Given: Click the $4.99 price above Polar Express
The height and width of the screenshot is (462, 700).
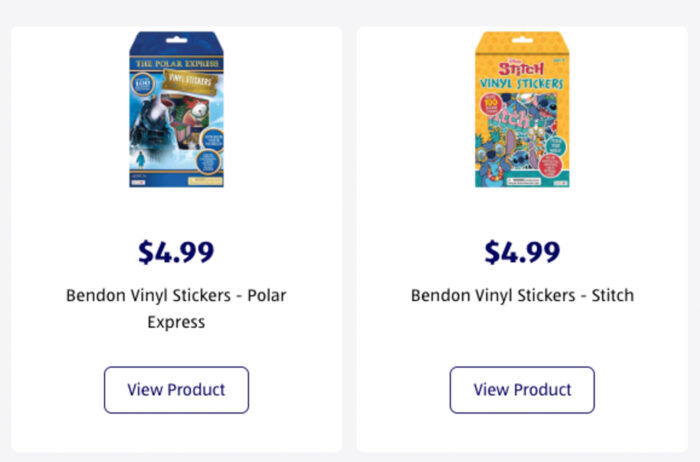Looking at the screenshot, I should click(x=176, y=252).
